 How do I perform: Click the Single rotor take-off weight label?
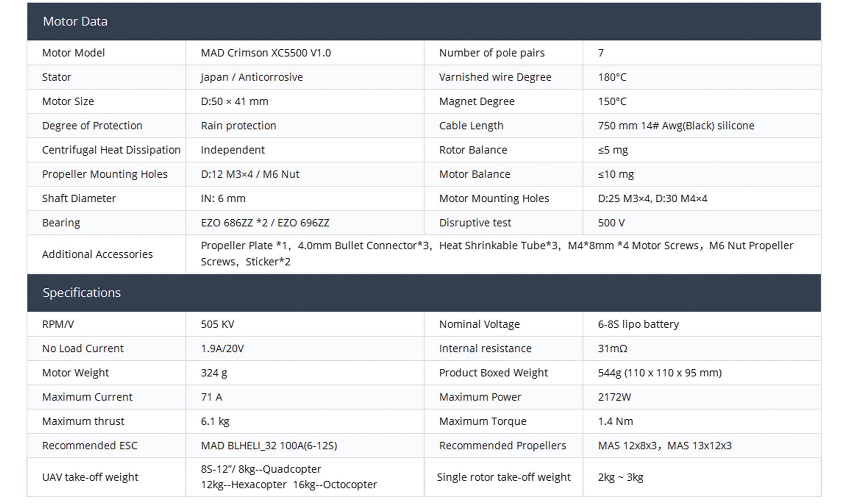pos(504,477)
